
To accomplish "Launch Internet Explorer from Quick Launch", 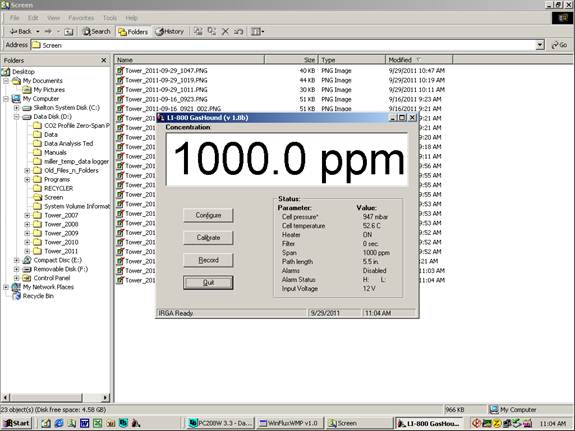I will click(59, 423).
